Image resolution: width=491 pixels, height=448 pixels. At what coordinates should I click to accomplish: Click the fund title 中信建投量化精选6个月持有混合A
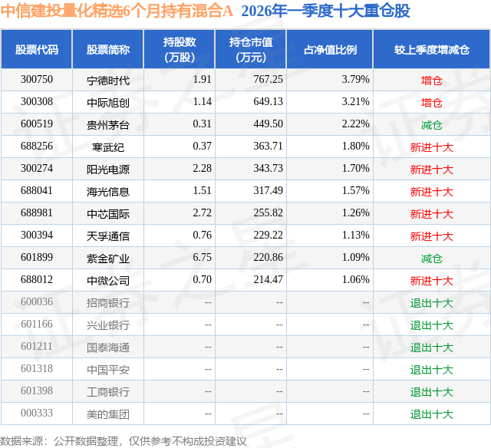point(117,12)
